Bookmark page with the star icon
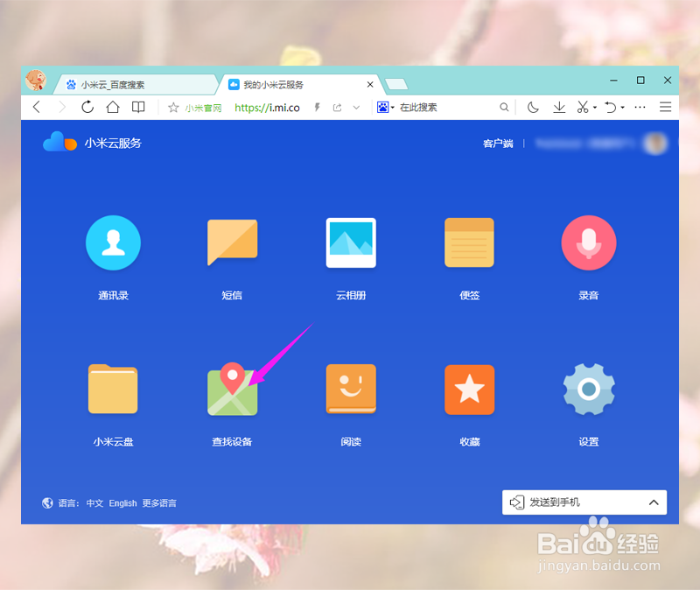 [173, 108]
